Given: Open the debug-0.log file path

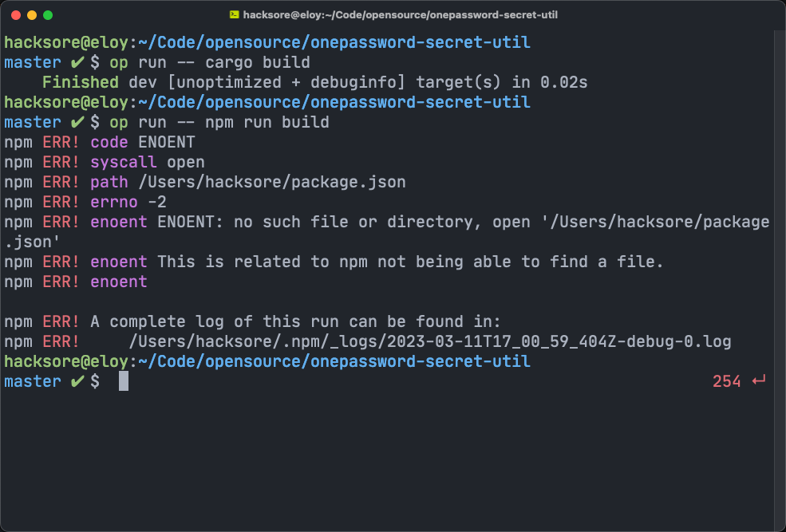Looking at the screenshot, I should [x=430, y=341].
